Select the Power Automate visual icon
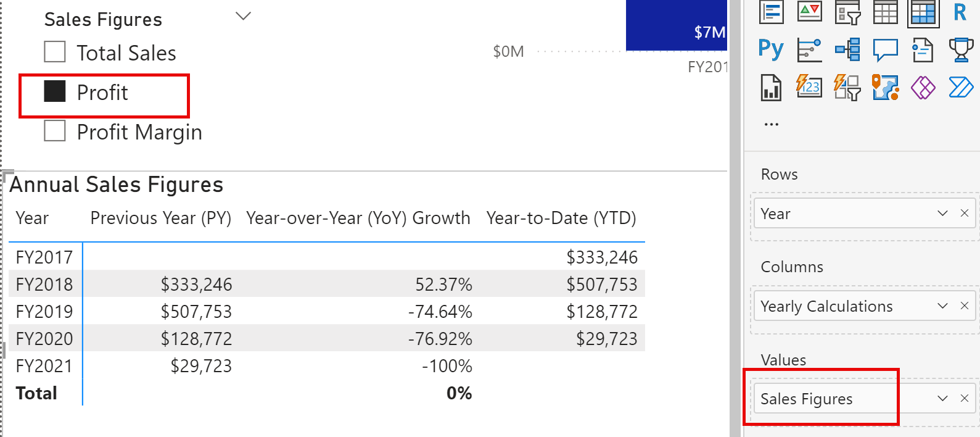The height and width of the screenshot is (437, 980). click(x=961, y=88)
